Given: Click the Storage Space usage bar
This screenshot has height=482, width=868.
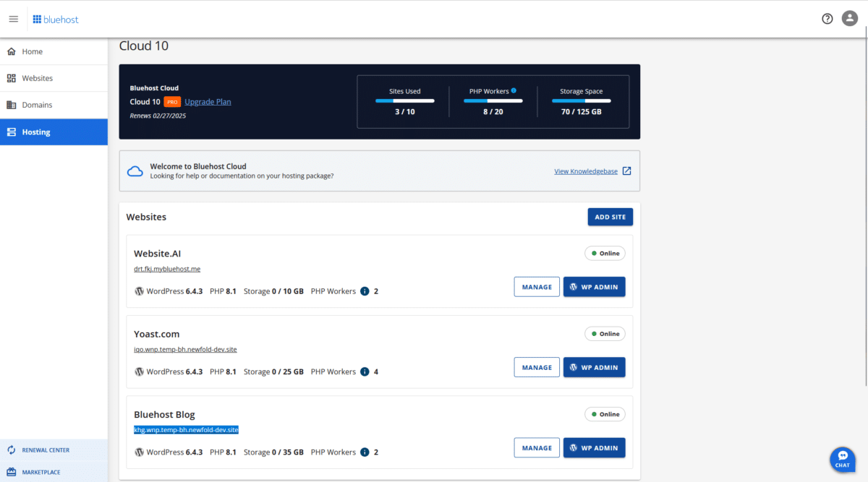Looking at the screenshot, I should tap(582, 101).
